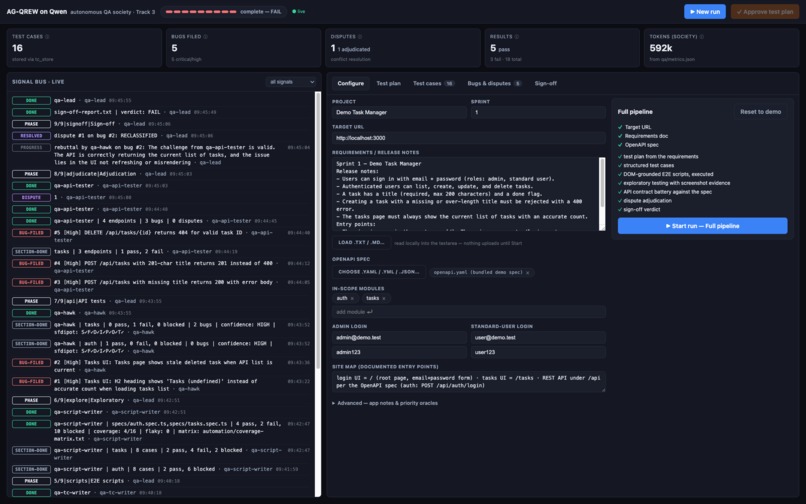Screen dimensions: 806x504
Task: Click the user123 password field
Action: pyautogui.click(x=538, y=352)
